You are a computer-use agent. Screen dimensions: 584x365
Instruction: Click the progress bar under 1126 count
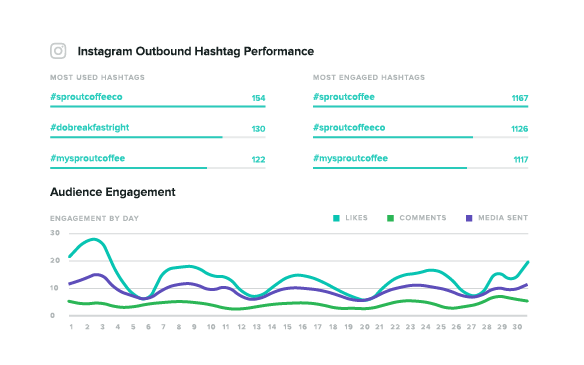420,137
